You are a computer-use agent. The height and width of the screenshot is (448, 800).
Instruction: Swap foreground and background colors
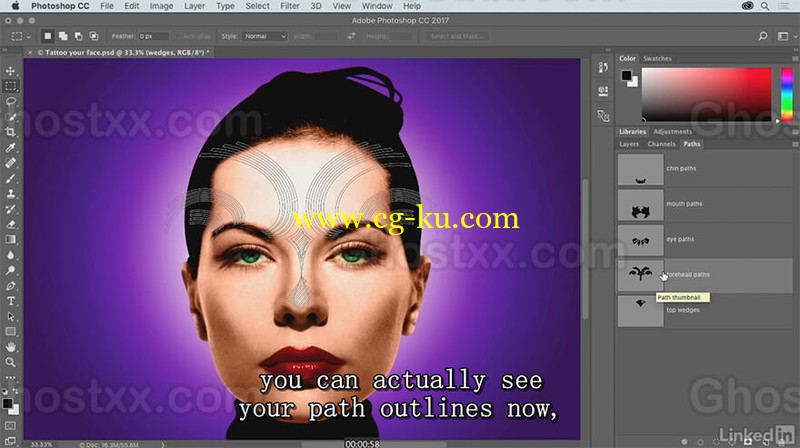point(15,391)
